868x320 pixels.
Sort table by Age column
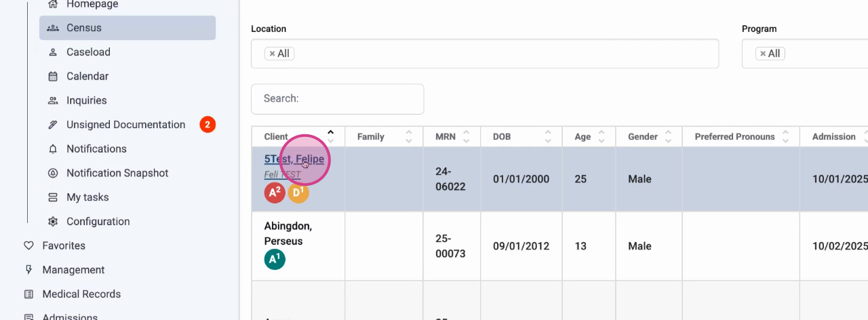(589, 136)
